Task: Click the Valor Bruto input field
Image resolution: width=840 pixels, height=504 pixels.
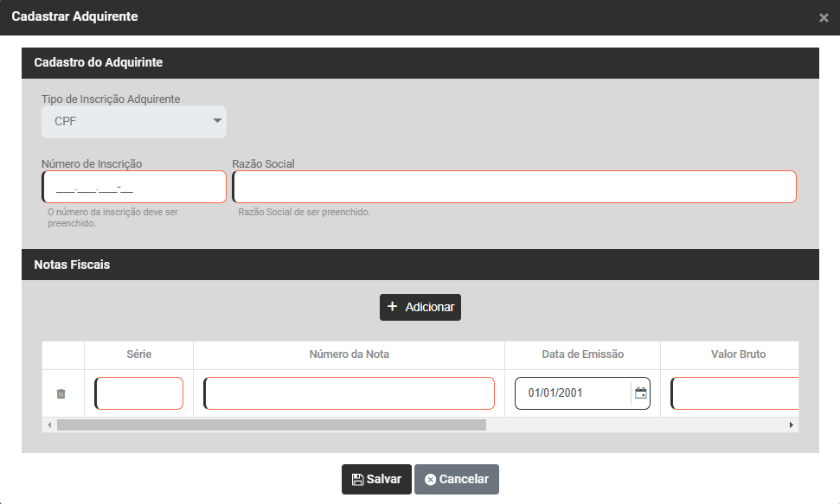Action: pyautogui.click(x=735, y=393)
